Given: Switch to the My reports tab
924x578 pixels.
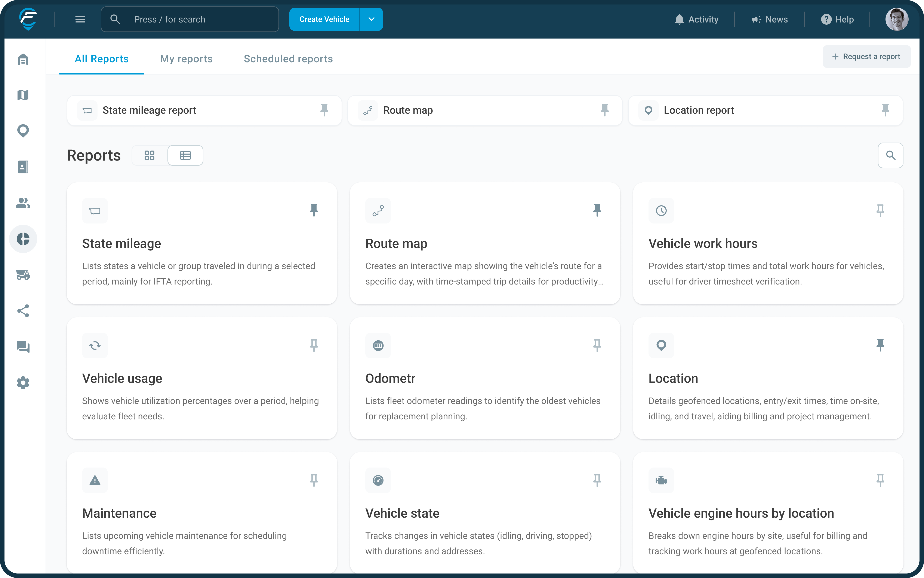Looking at the screenshot, I should (x=186, y=58).
